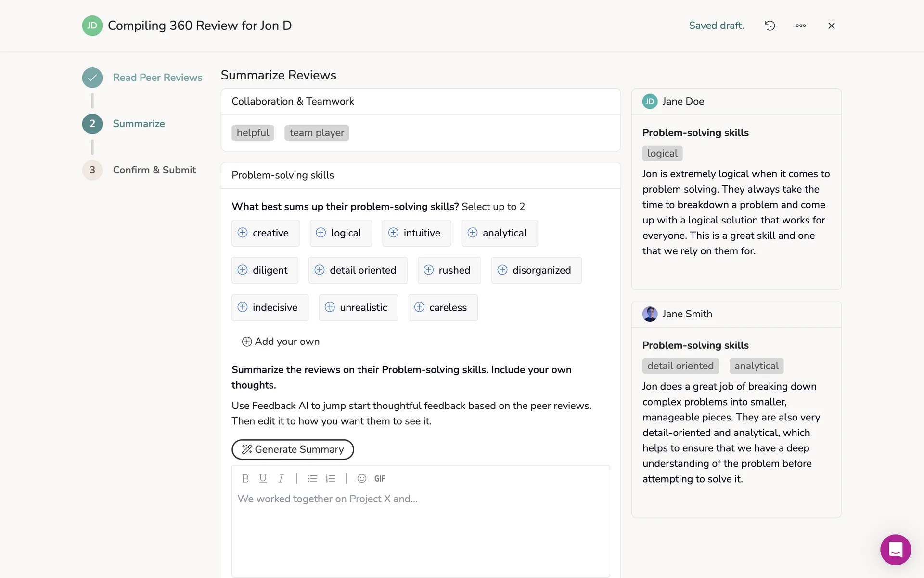Click the Underline formatting icon
Screen dimensions: 924x578
point(263,478)
